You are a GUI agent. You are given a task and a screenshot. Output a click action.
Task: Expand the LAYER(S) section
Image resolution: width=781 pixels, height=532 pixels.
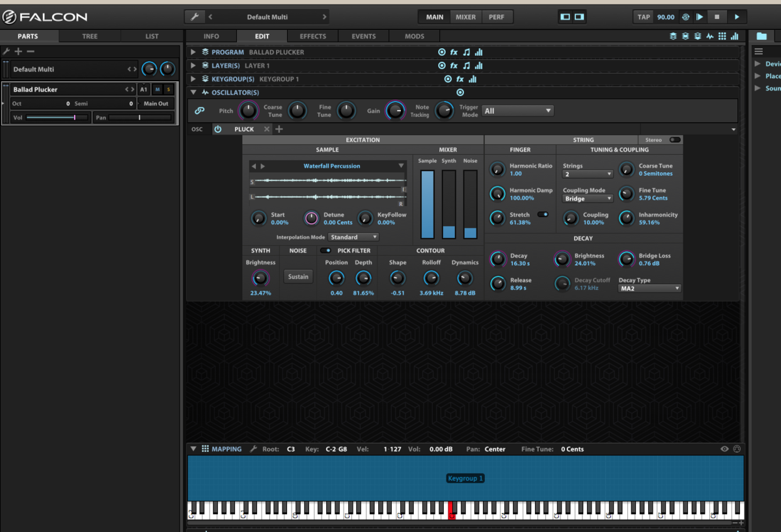coord(193,66)
